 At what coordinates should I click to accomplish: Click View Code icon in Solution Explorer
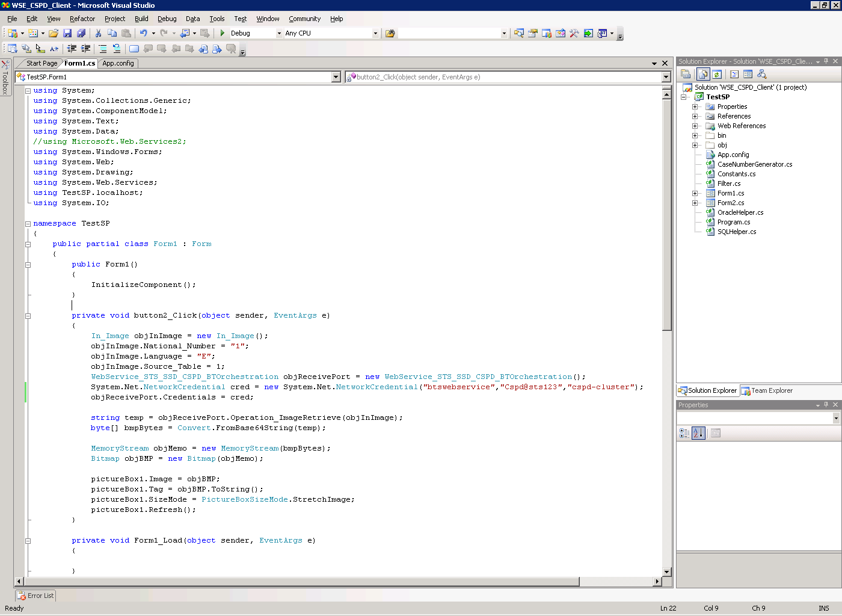pyautogui.click(x=734, y=74)
